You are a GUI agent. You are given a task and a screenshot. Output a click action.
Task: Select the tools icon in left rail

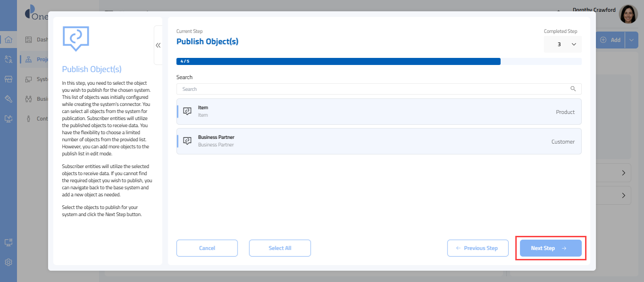click(8, 99)
